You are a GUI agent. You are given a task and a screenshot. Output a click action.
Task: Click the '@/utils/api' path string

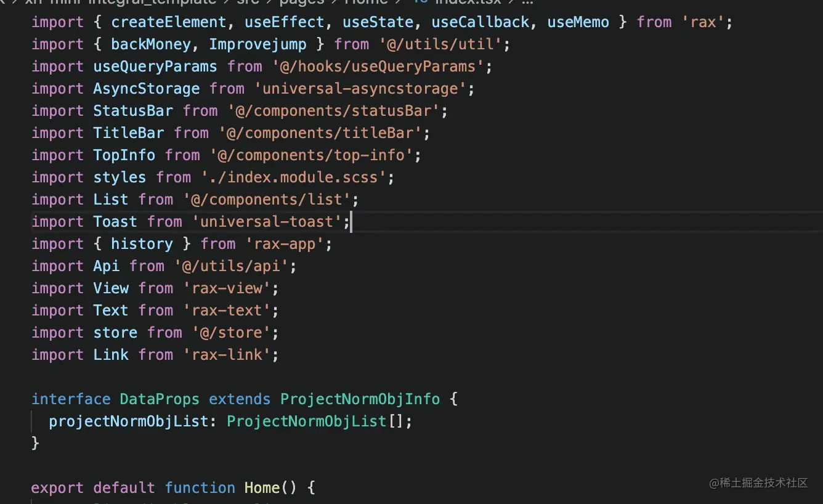[x=231, y=266]
